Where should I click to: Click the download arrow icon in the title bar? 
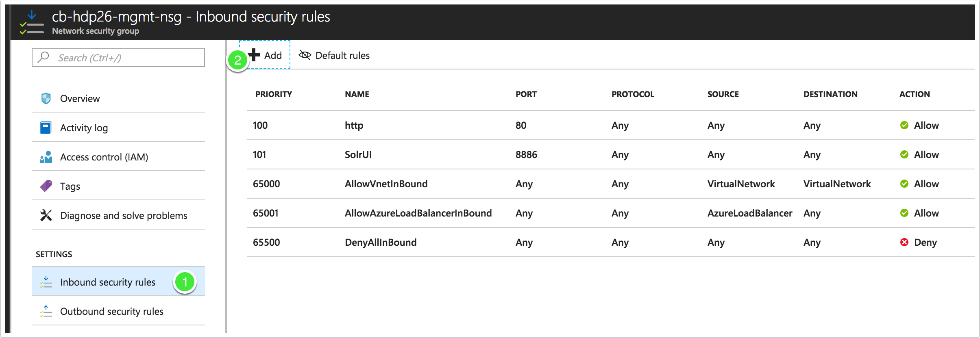click(31, 14)
